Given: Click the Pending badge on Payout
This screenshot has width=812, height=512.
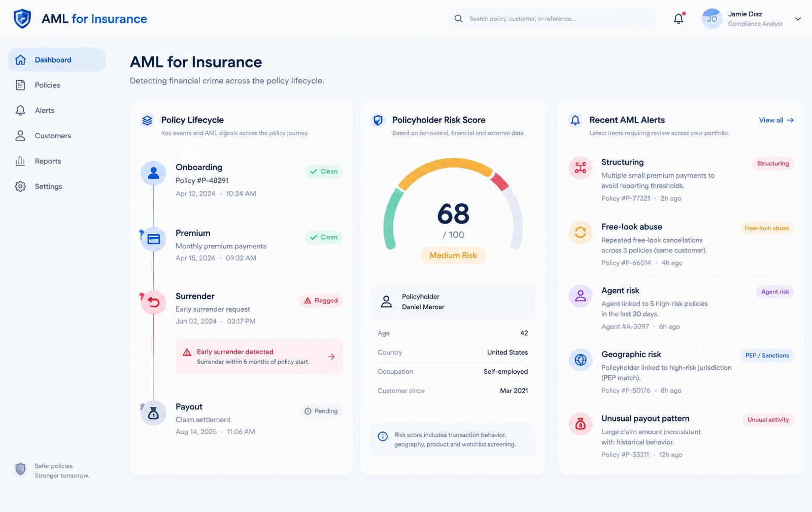Looking at the screenshot, I should (x=321, y=411).
